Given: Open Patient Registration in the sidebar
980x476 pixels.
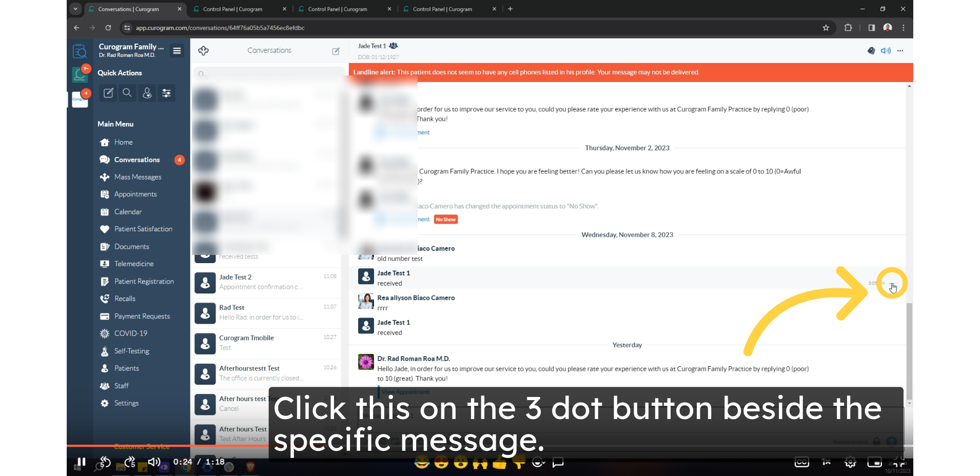Looking at the screenshot, I should click(144, 282).
